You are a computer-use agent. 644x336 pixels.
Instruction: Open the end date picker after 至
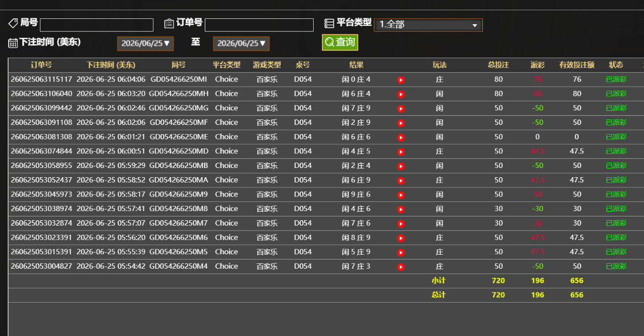pos(241,44)
